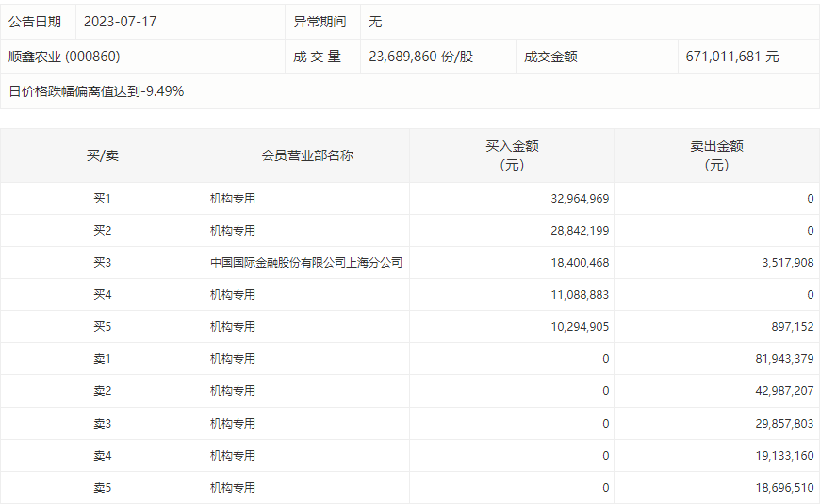Select the 买1 row label
This screenshot has height=504, width=820.
103,198
